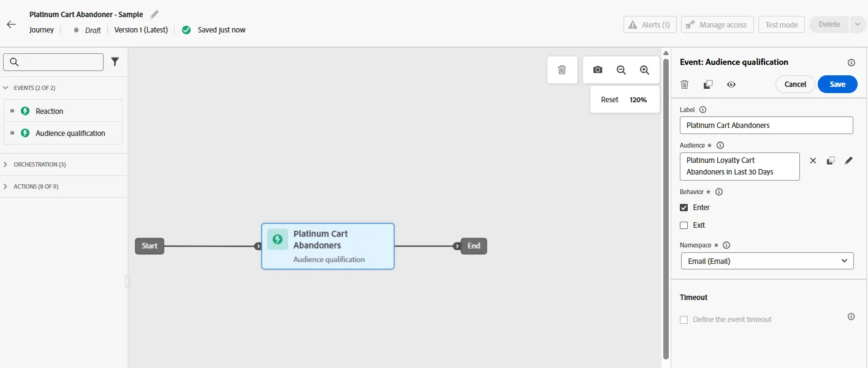
Task: Click the Save button
Action: point(837,84)
